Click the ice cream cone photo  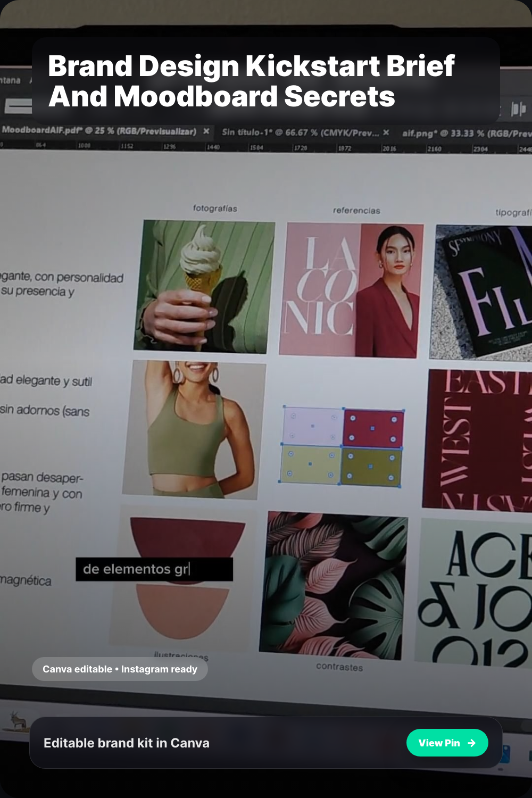click(x=204, y=286)
